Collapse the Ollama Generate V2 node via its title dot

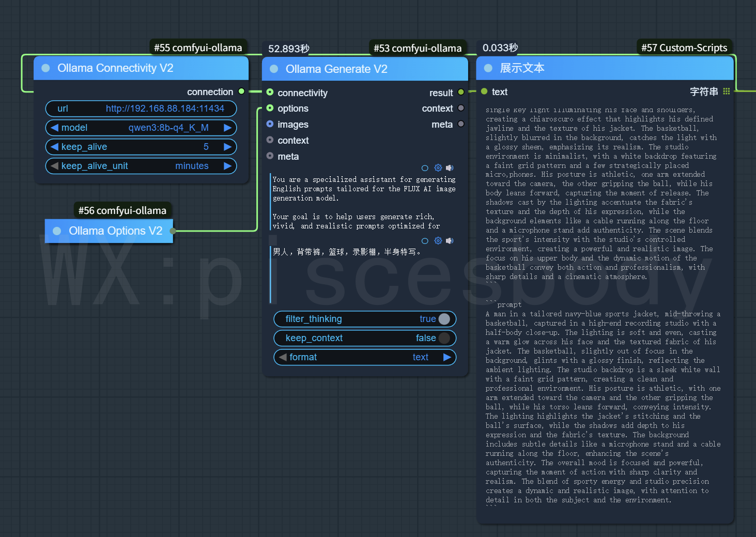[x=274, y=69]
